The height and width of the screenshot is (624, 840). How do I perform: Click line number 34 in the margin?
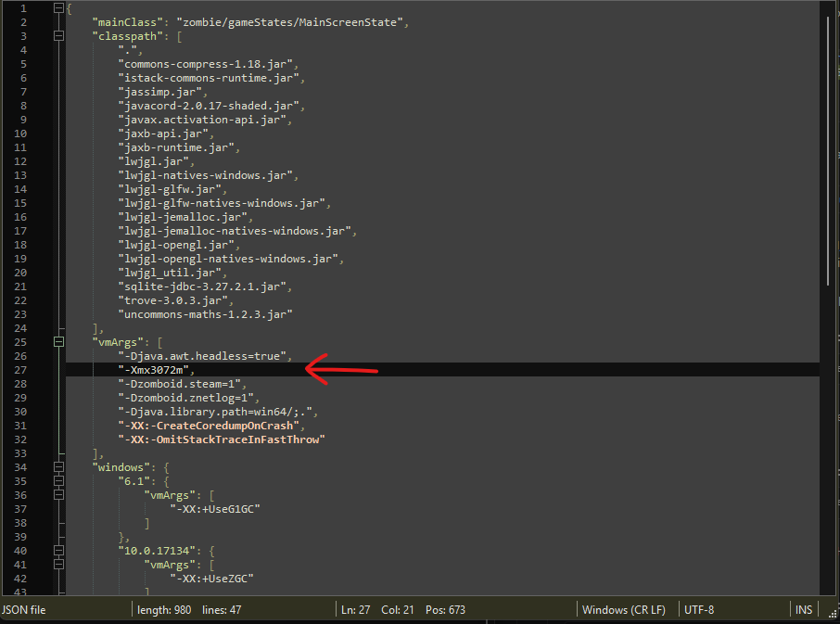pyautogui.click(x=20, y=467)
